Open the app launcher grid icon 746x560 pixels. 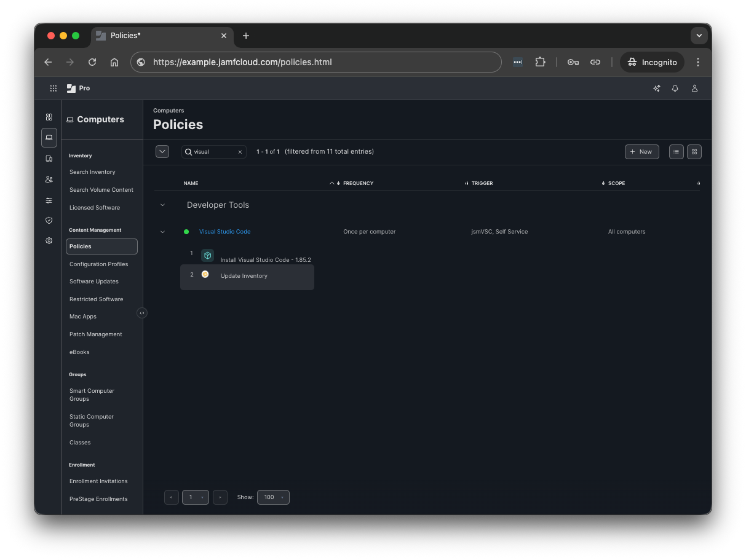point(54,89)
